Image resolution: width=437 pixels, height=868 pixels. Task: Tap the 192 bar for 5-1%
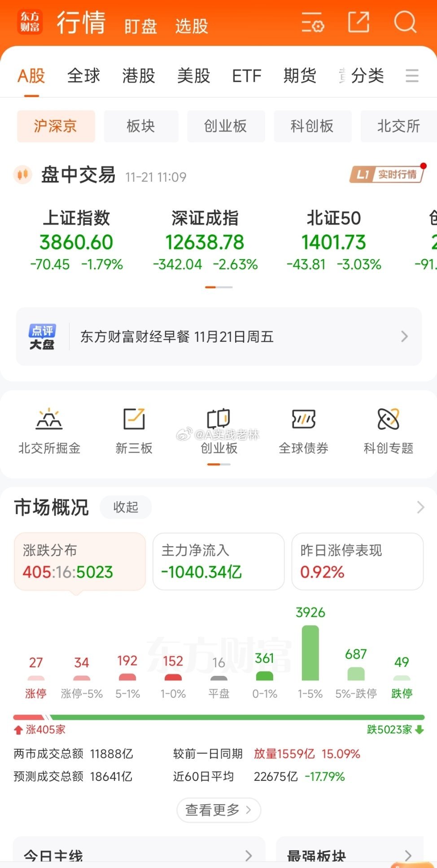click(127, 677)
